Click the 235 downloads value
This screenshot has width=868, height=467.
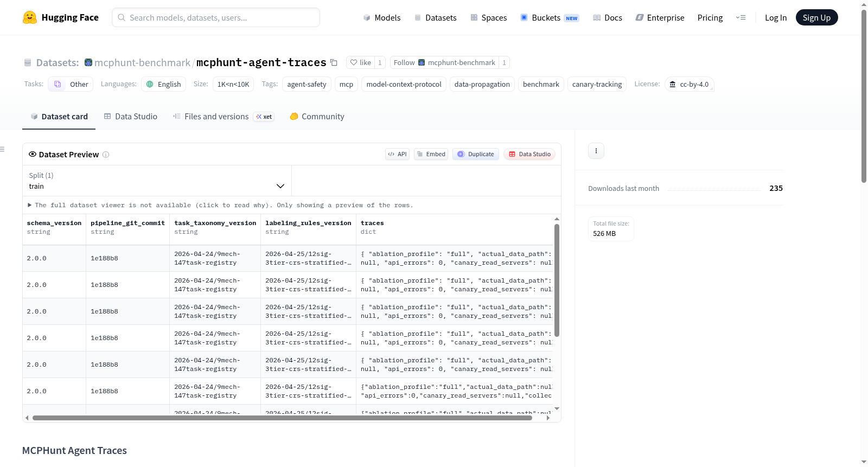pos(776,188)
